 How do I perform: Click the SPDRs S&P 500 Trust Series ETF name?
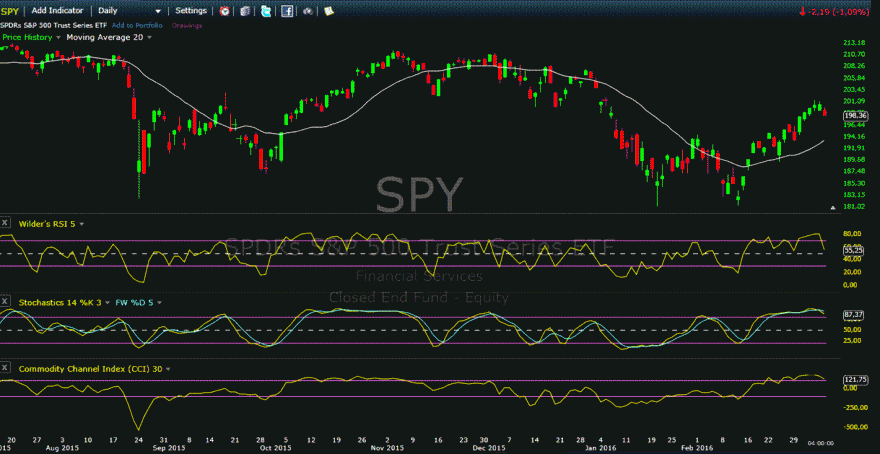tap(54, 25)
